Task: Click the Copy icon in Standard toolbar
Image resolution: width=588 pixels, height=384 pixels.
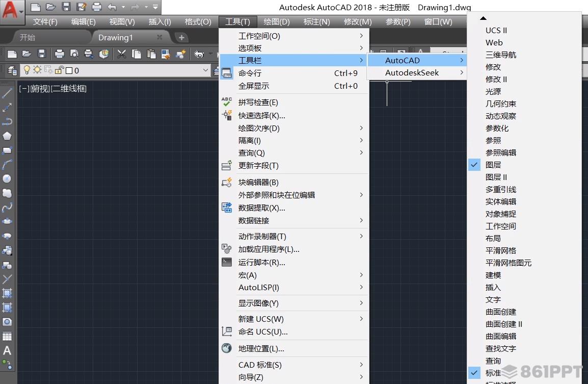Action: pos(137,54)
